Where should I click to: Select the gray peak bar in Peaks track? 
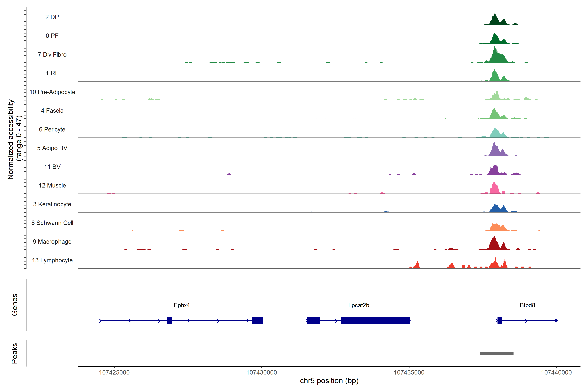pos(497,353)
